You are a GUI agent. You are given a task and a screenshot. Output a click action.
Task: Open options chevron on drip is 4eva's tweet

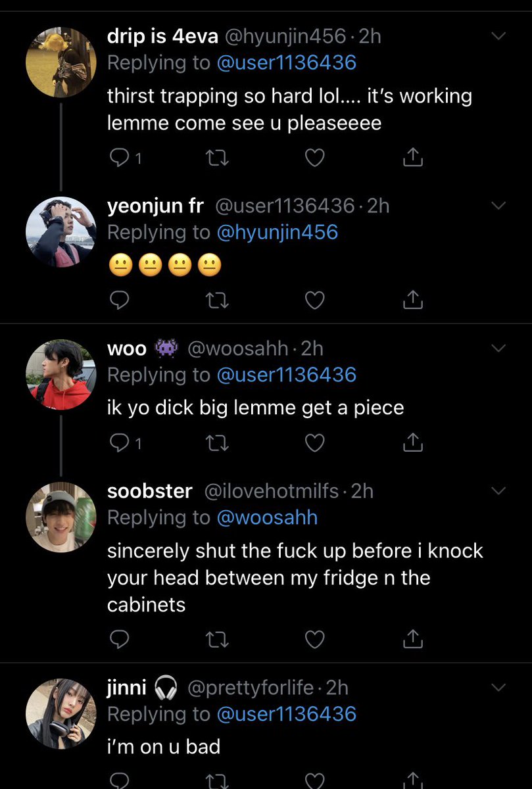(499, 36)
